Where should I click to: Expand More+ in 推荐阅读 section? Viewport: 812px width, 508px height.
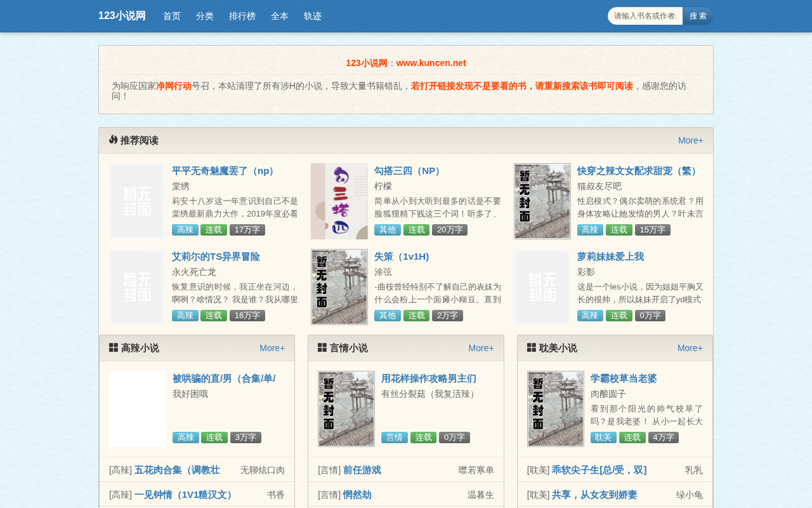(x=691, y=140)
